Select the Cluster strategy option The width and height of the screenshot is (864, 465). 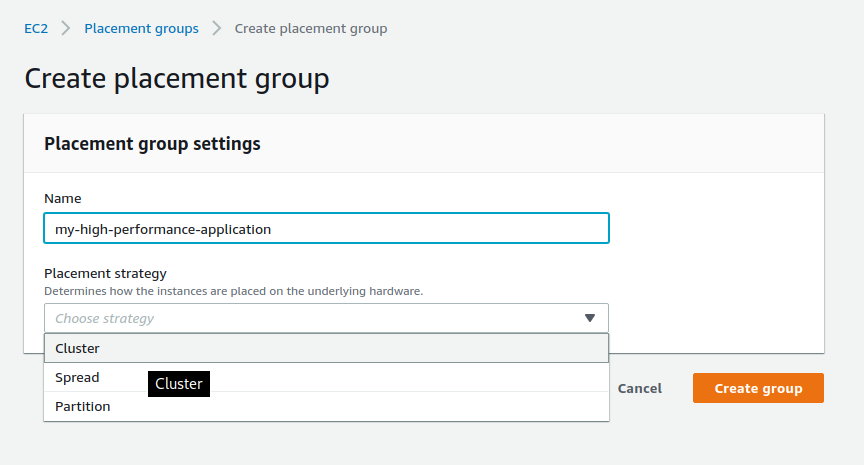[326, 348]
